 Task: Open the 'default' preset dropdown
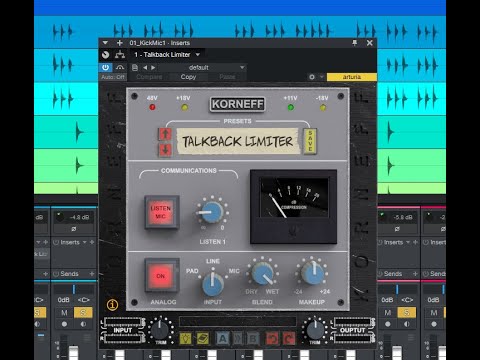click(x=202, y=68)
